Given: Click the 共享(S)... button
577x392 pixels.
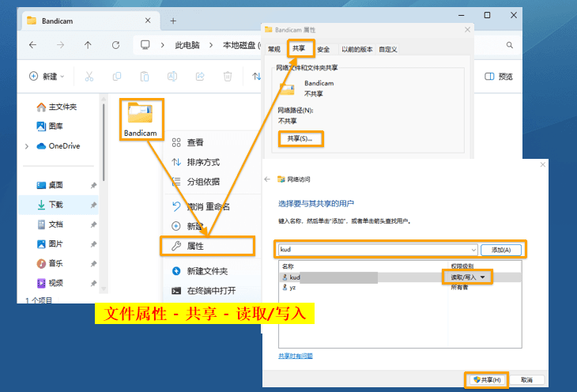Looking at the screenshot, I should tap(300, 139).
